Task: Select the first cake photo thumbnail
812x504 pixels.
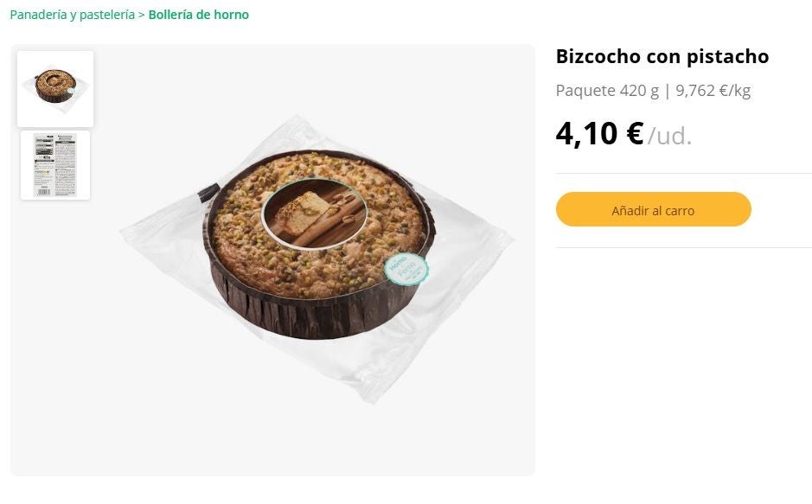Action: point(55,88)
